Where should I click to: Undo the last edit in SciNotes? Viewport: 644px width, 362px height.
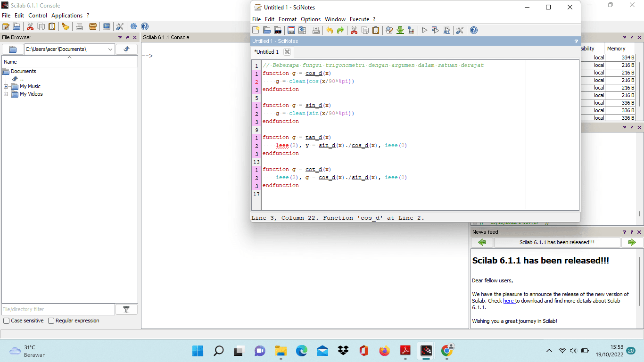pos(329,30)
